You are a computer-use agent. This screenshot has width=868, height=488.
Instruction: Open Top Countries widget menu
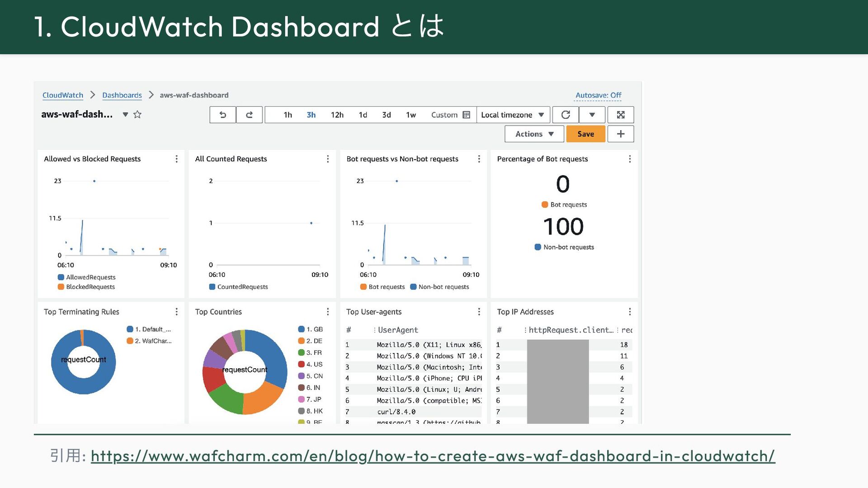(x=328, y=312)
